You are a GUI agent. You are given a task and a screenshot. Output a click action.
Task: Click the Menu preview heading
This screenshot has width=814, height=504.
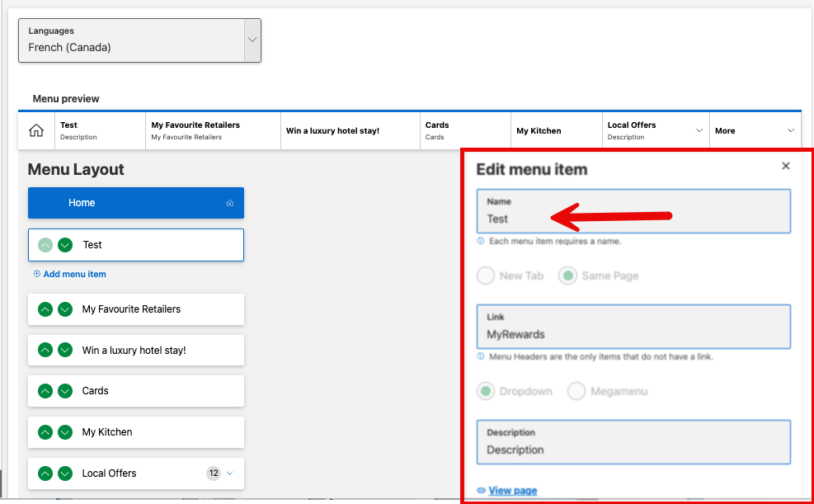(66, 99)
